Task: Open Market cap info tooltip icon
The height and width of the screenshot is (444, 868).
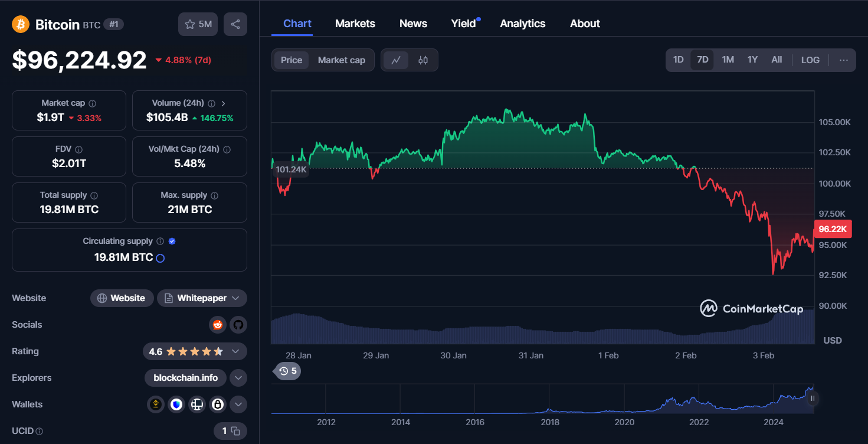Action: pos(93,103)
